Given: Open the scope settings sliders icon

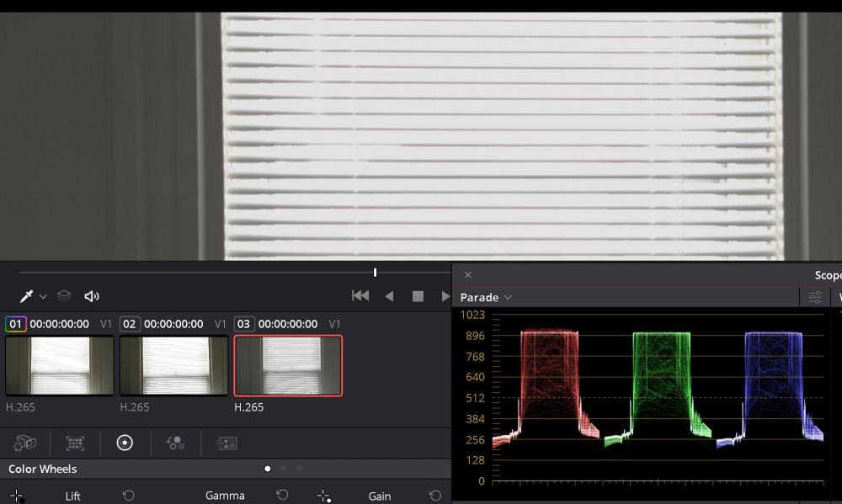Looking at the screenshot, I should coord(814,297).
